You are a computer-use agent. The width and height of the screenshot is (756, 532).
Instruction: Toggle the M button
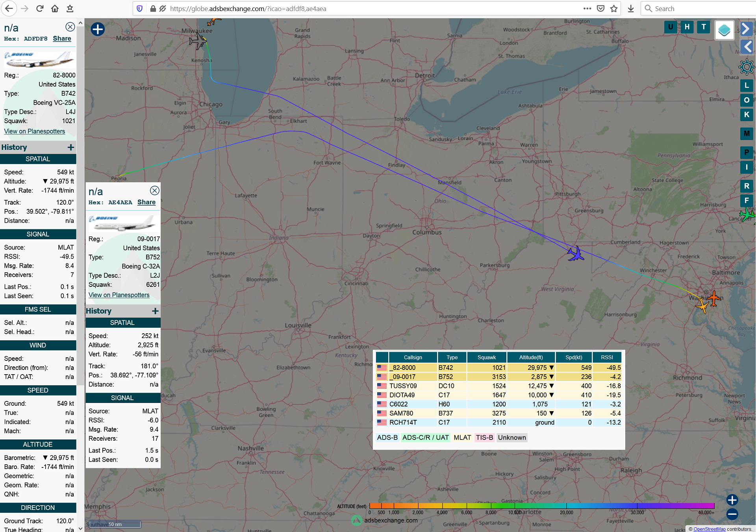[747, 133]
